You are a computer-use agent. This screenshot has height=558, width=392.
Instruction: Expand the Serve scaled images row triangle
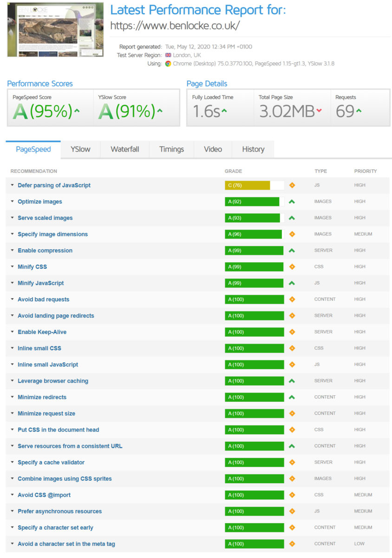13,218
